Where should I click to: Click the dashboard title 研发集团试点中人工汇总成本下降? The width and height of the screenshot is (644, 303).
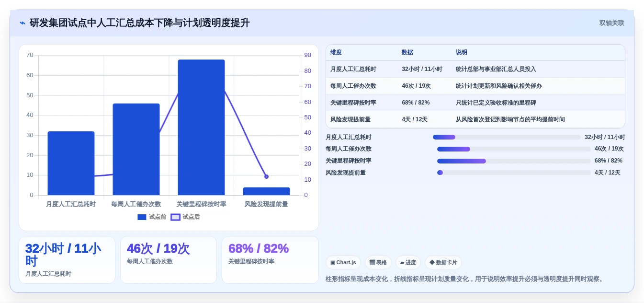(x=139, y=23)
